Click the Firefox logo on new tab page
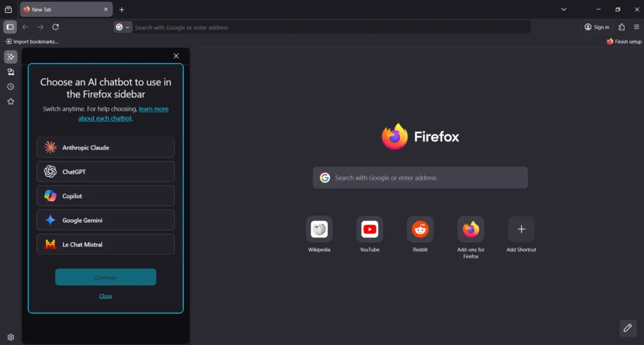The width and height of the screenshot is (644, 345). click(x=420, y=136)
